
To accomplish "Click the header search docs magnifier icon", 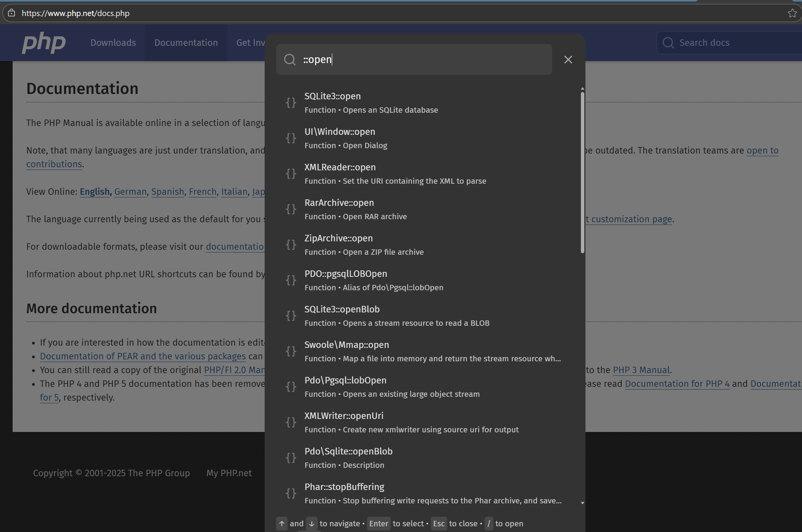I will click(x=668, y=43).
